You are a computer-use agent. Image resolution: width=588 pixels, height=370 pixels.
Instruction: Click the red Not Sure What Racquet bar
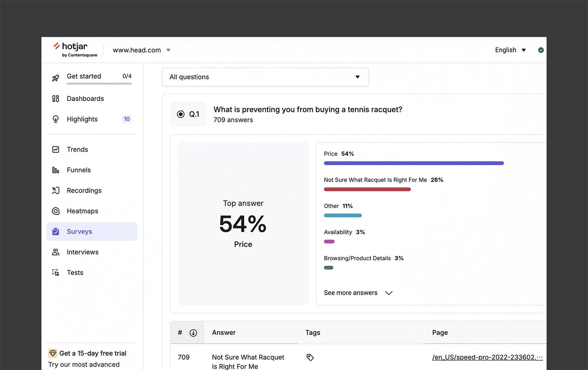click(367, 189)
